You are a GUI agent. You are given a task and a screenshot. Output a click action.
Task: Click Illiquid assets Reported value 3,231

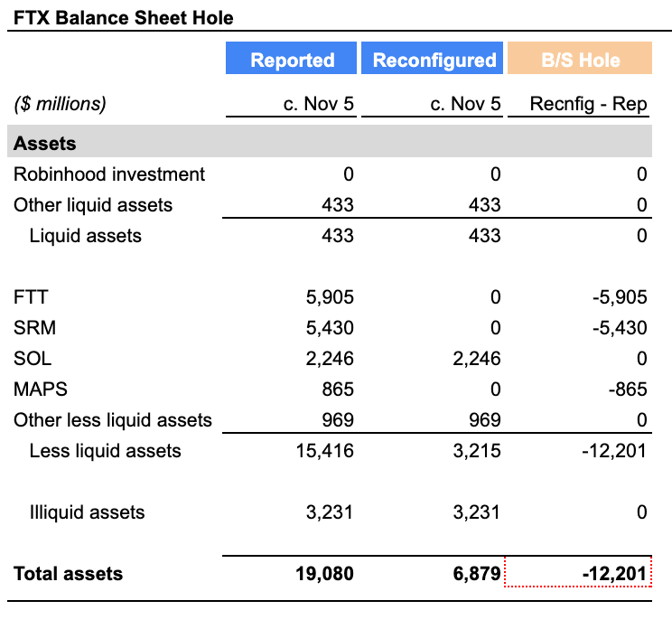[330, 512]
